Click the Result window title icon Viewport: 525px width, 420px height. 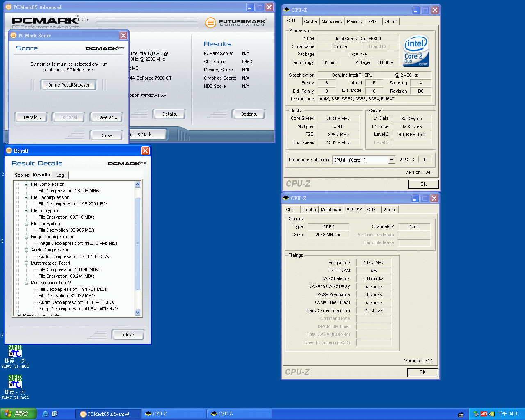click(x=9, y=151)
